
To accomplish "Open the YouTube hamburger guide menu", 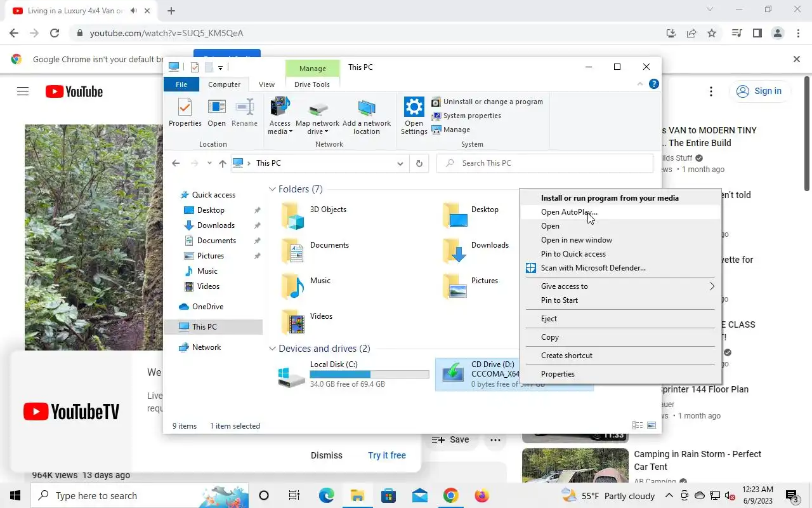I will coord(23,91).
